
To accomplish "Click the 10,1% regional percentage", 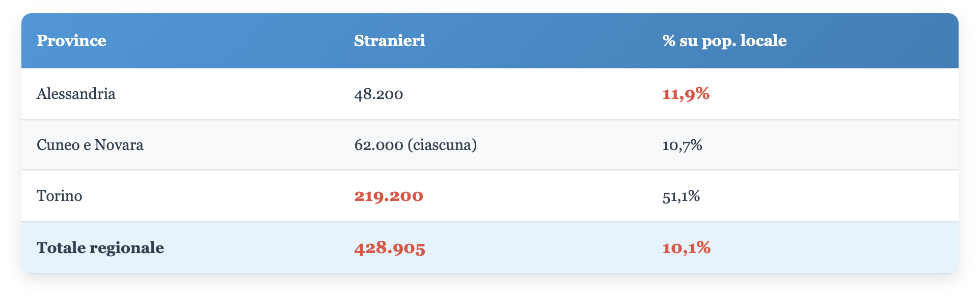I will click(x=686, y=248).
